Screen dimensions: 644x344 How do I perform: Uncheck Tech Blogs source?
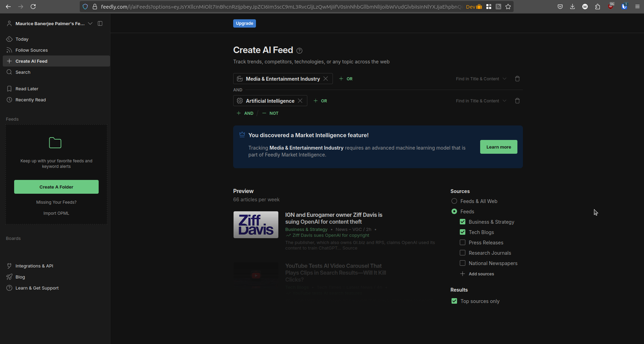coord(463,232)
